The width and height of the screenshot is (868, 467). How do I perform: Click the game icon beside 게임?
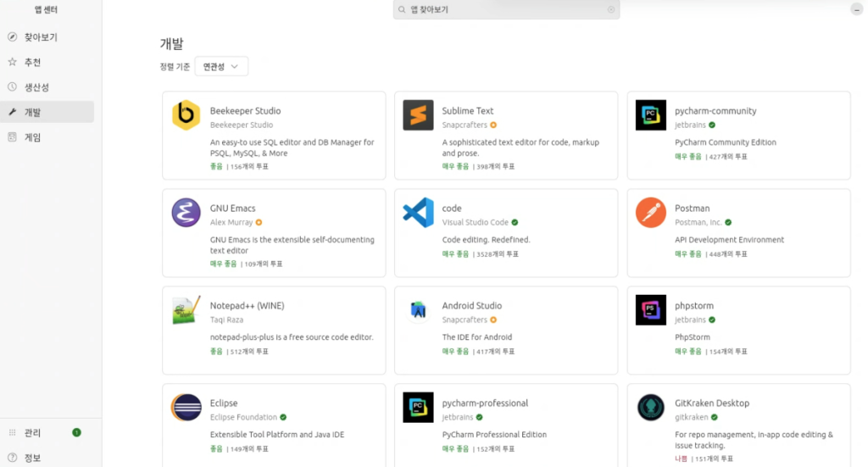point(12,136)
